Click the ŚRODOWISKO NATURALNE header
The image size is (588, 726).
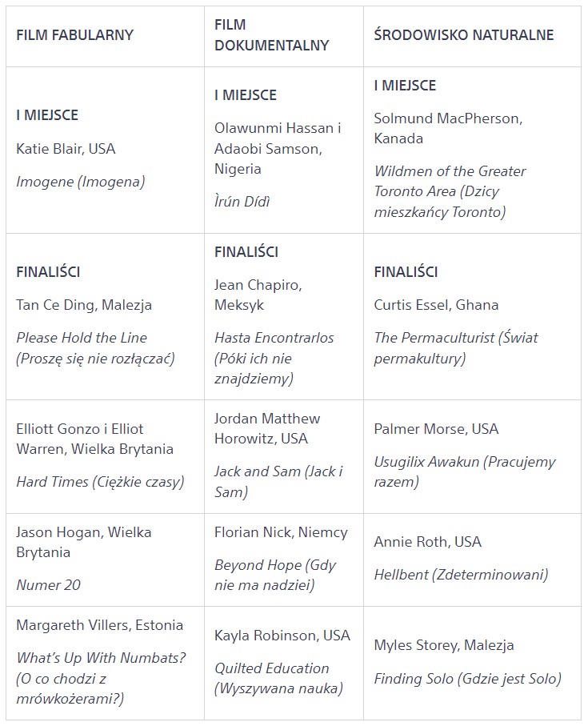[463, 35]
